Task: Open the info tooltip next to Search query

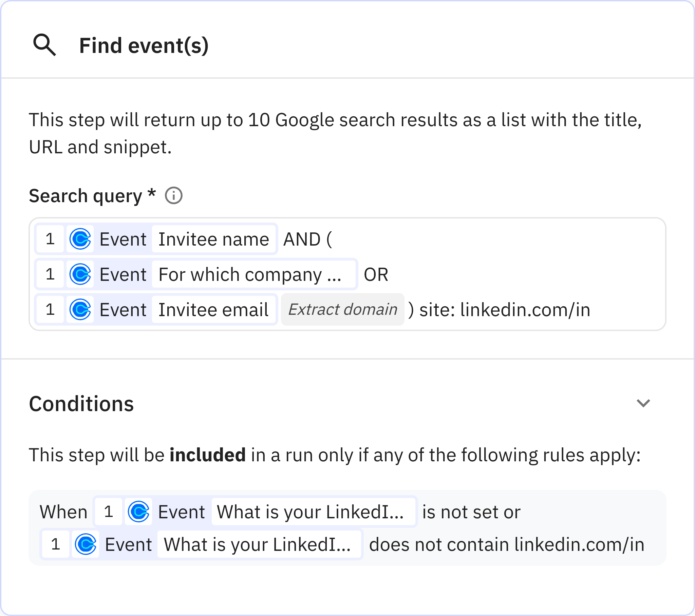Action: pyautogui.click(x=174, y=195)
